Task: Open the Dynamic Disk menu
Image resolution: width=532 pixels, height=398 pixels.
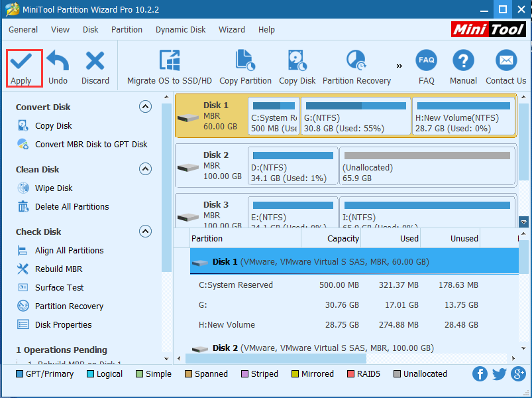Action: 180,30
